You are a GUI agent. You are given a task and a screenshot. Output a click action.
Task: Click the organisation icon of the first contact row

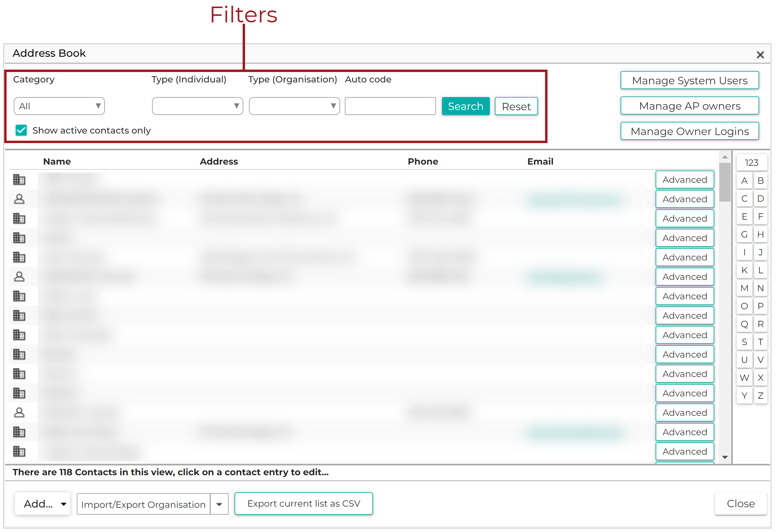(x=19, y=180)
